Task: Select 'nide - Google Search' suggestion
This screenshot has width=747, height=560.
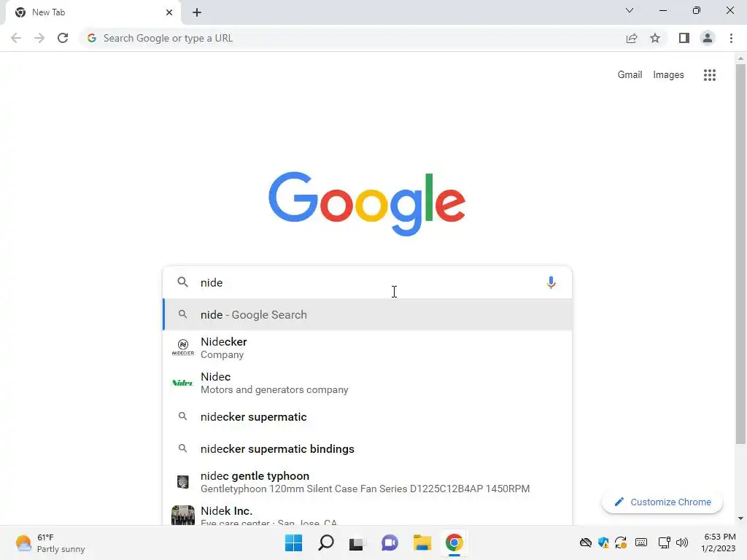Action: [367, 315]
